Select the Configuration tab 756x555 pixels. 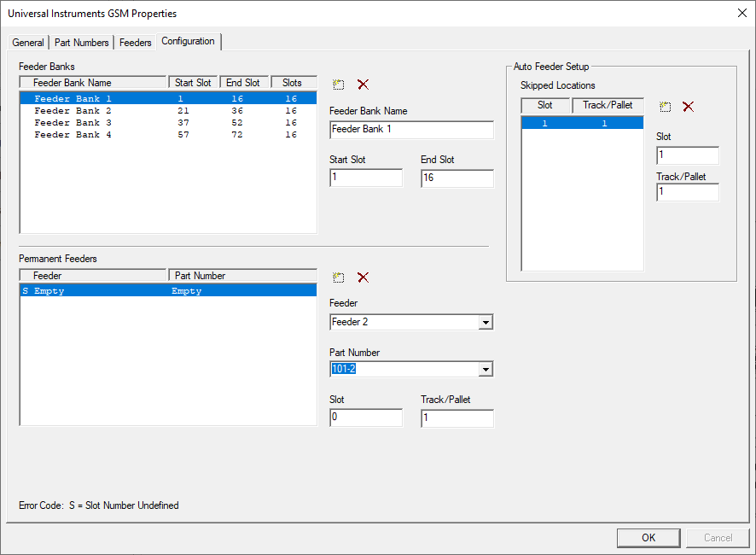pos(188,41)
